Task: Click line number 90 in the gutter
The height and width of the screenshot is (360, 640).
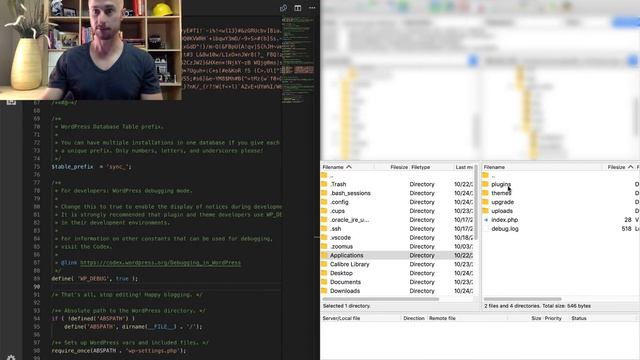Action: [x=37, y=287]
